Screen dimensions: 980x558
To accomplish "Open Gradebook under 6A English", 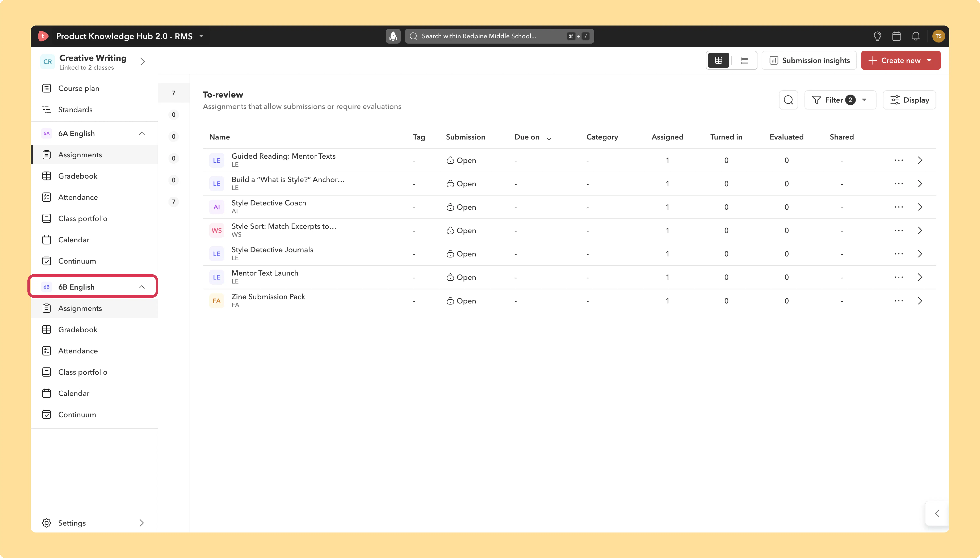I will click(x=94, y=176).
